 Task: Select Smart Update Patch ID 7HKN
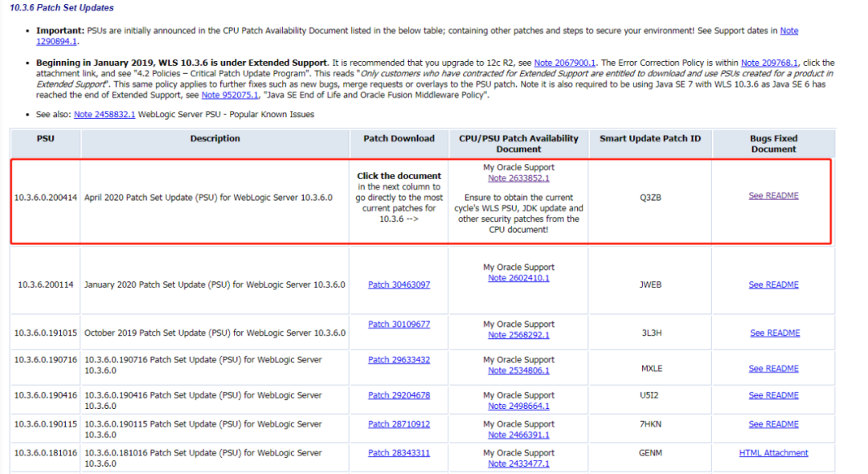click(x=650, y=424)
